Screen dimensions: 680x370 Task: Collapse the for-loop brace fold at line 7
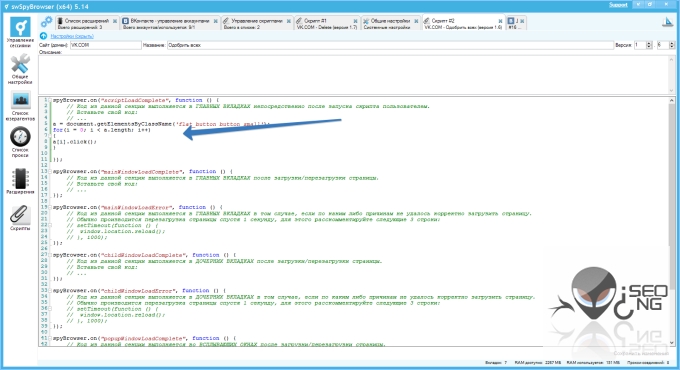point(50,136)
